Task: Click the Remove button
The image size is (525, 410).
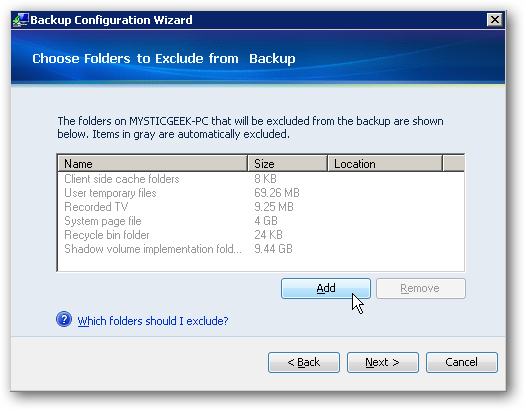Action: click(x=421, y=288)
